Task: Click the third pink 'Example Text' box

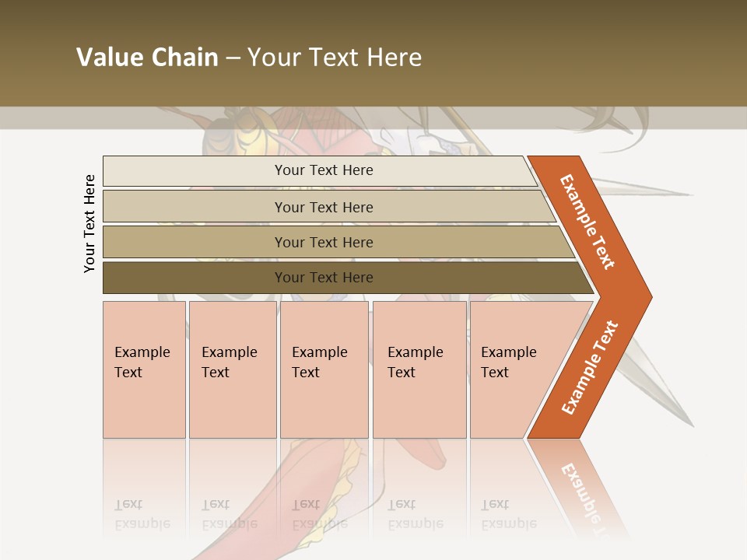Action: [324, 369]
